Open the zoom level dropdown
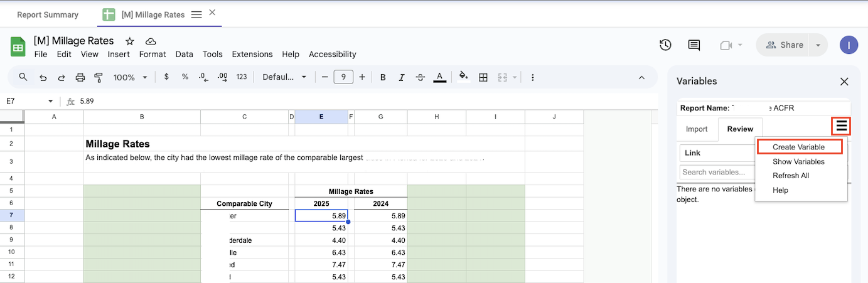Image resolution: width=868 pixels, height=283 pixels. point(130,77)
